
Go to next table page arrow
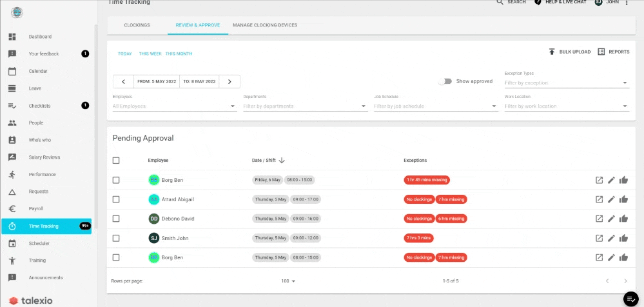(x=625, y=281)
